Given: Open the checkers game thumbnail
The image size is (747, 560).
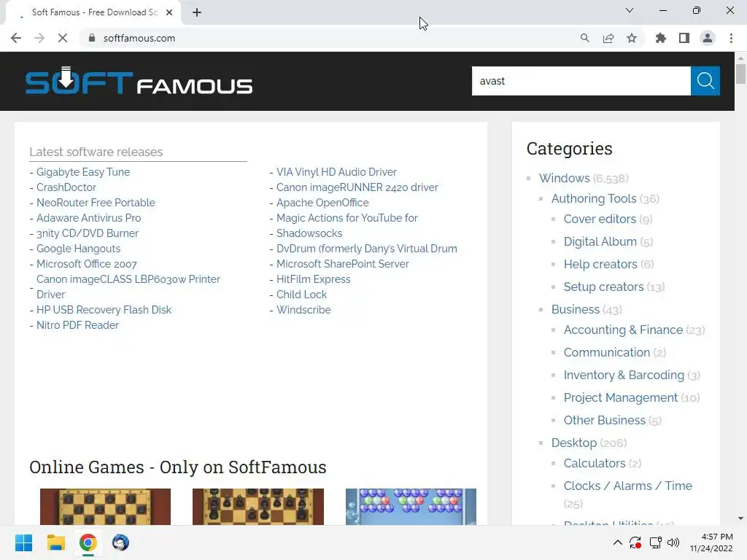Looking at the screenshot, I should (105, 507).
